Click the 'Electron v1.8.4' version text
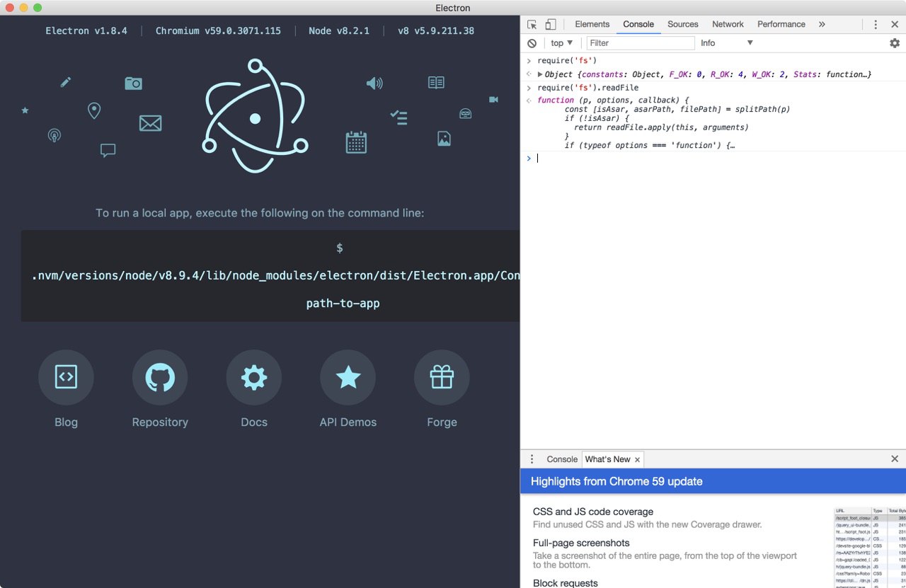 pos(86,31)
